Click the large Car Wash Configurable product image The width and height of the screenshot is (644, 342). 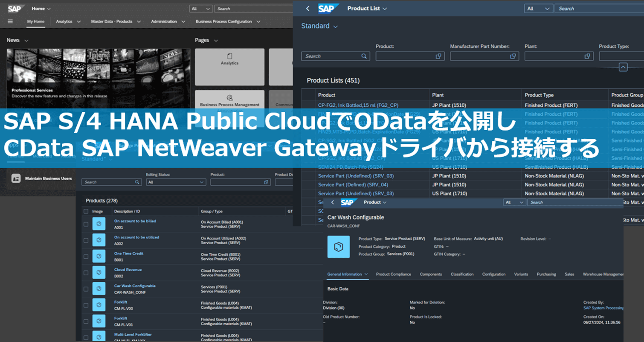(x=339, y=246)
